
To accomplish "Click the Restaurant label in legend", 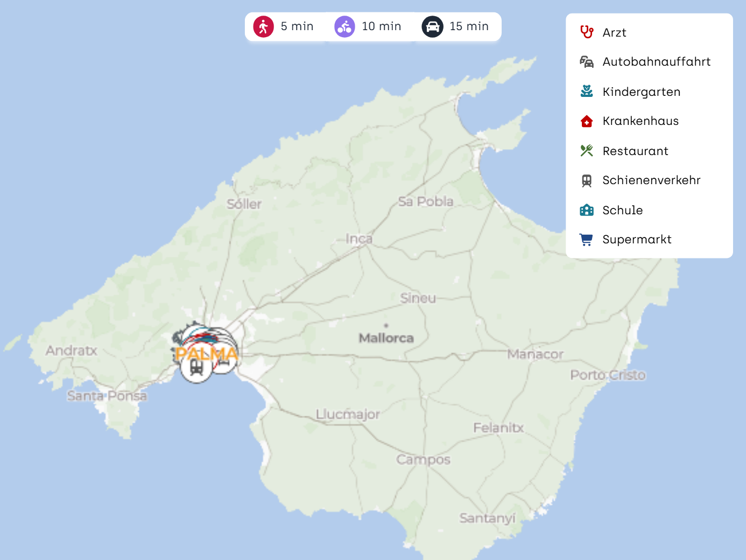I will point(635,151).
